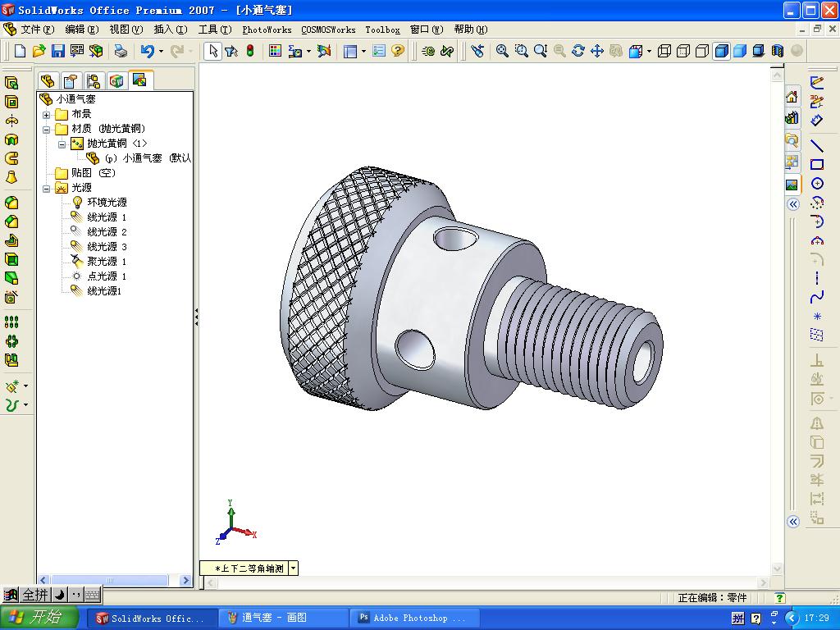
Task: Switch to the ConfigurationManager tab
Action: coord(94,81)
